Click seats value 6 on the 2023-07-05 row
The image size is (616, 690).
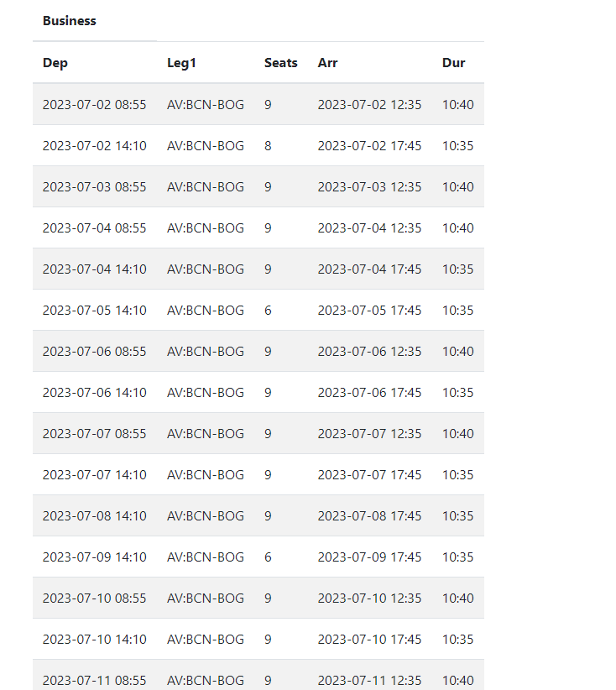click(x=268, y=311)
